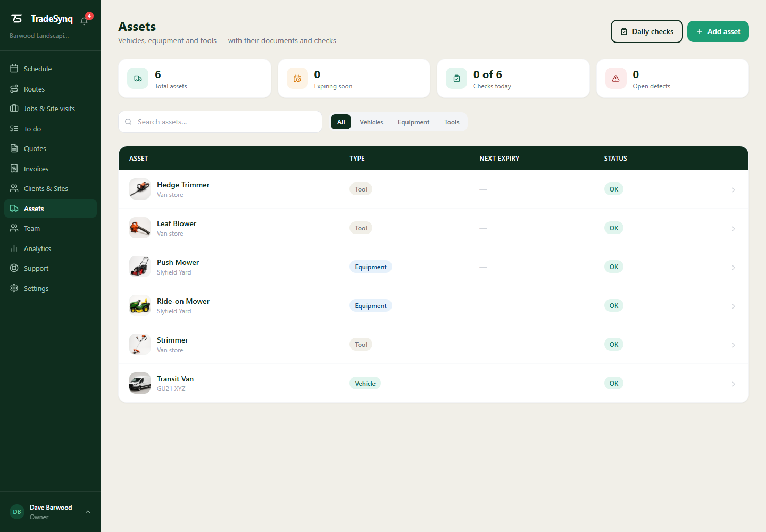Click the Expiring soon calendar-clock icon
This screenshot has width=766, height=532.
[x=297, y=79]
